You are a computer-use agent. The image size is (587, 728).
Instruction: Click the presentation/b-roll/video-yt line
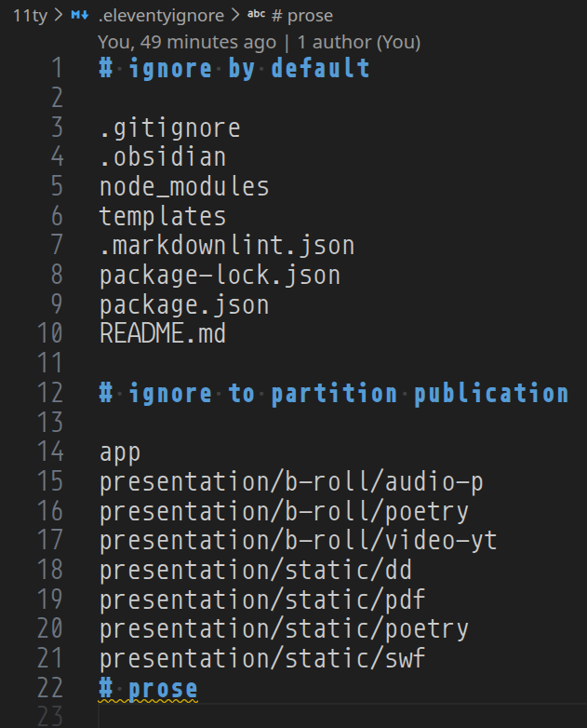coord(298,540)
